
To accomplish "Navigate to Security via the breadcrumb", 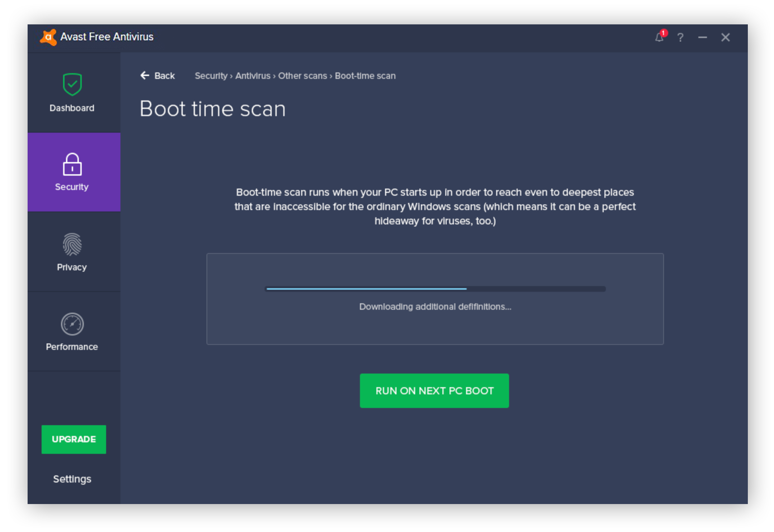I will (211, 76).
